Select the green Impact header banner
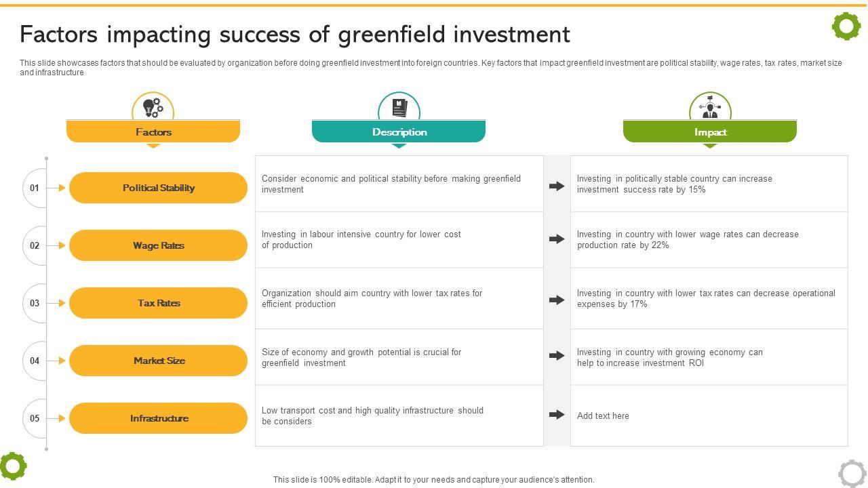Viewport: 868px width, 488px height. coord(710,132)
